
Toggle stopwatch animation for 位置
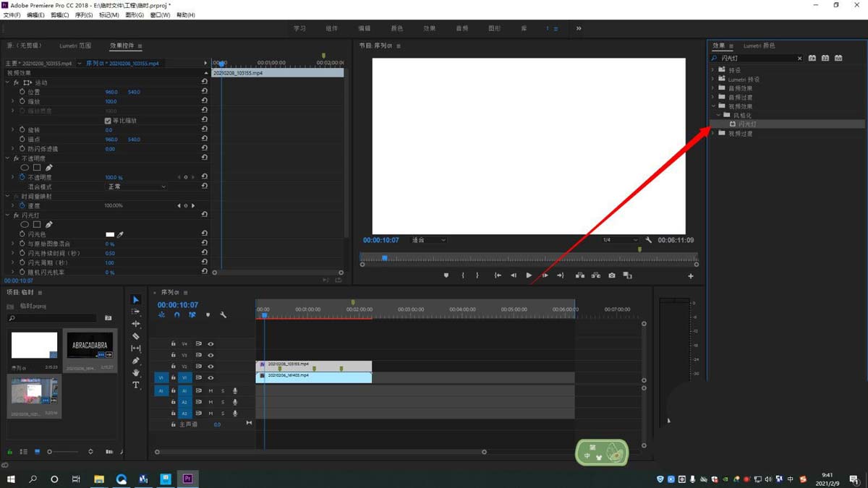coord(22,93)
